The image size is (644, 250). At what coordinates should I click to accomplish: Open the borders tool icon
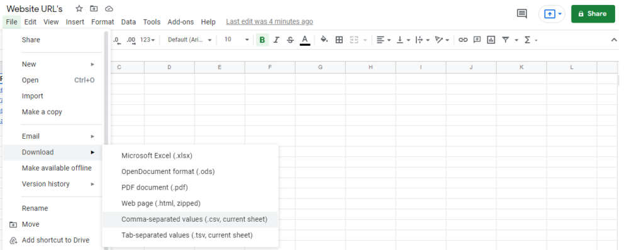coord(339,40)
